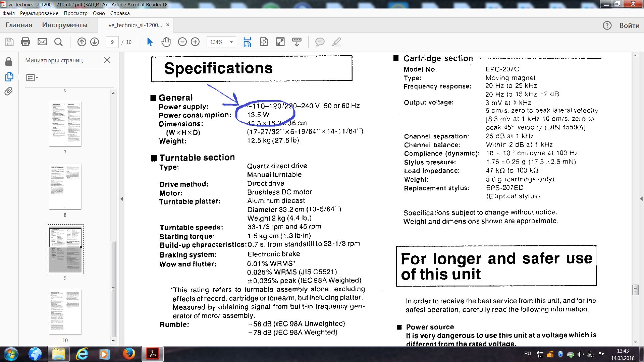Open the Find text magnifier tool
644x362 pixels.
58,42
